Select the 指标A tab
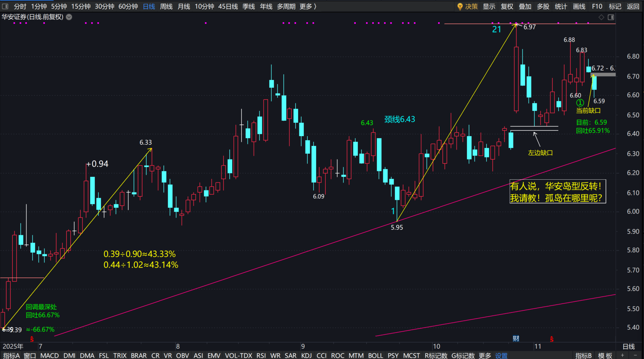The image size is (644, 359). pyautogui.click(x=11, y=355)
